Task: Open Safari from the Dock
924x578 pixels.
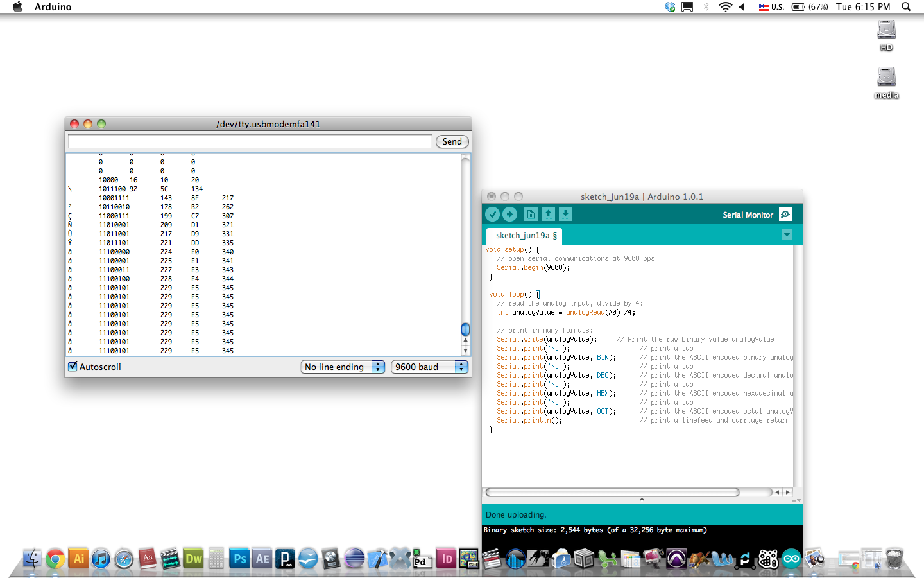Action: click(x=124, y=559)
